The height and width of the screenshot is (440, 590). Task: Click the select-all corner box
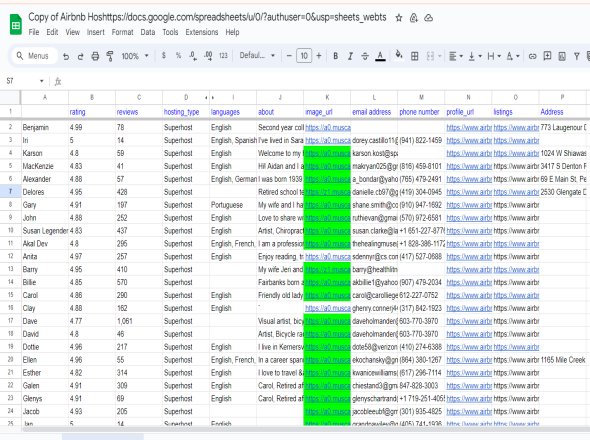(x=10, y=97)
